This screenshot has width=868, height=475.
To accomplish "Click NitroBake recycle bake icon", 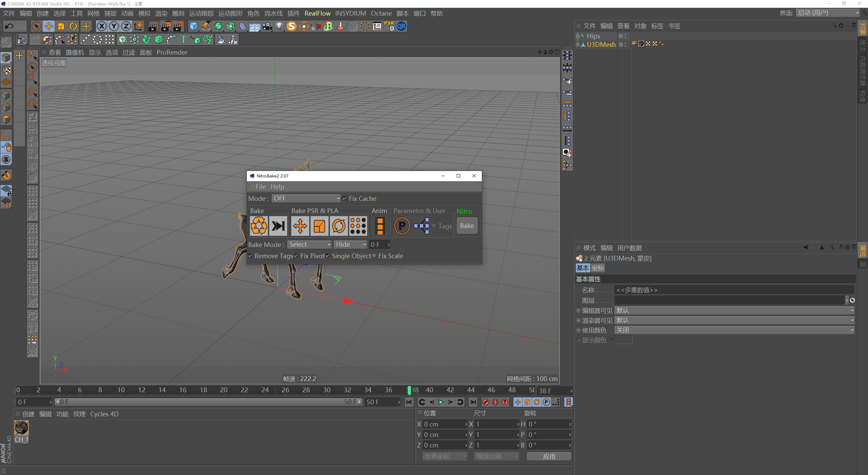I will [258, 226].
